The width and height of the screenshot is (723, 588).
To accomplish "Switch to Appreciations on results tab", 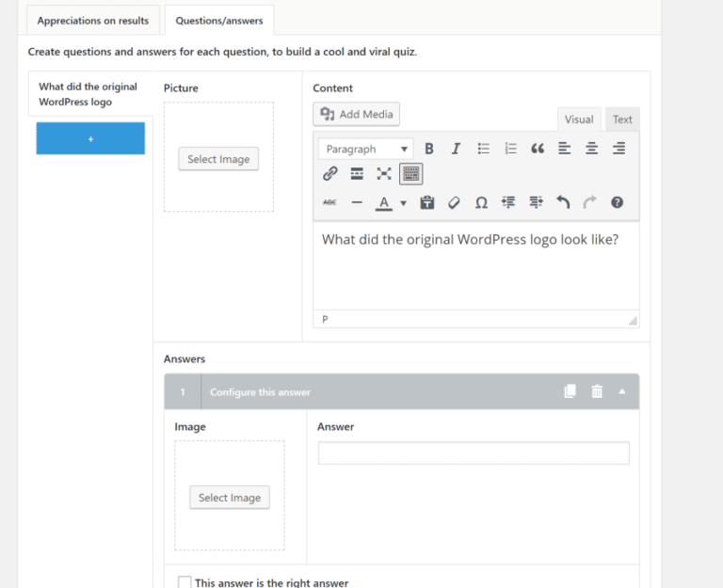I will (x=93, y=21).
